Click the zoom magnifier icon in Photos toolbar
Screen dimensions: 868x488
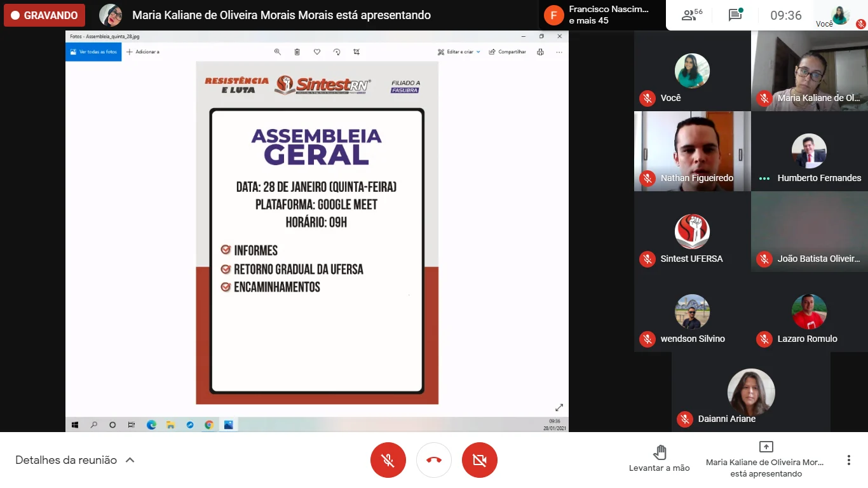point(278,52)
